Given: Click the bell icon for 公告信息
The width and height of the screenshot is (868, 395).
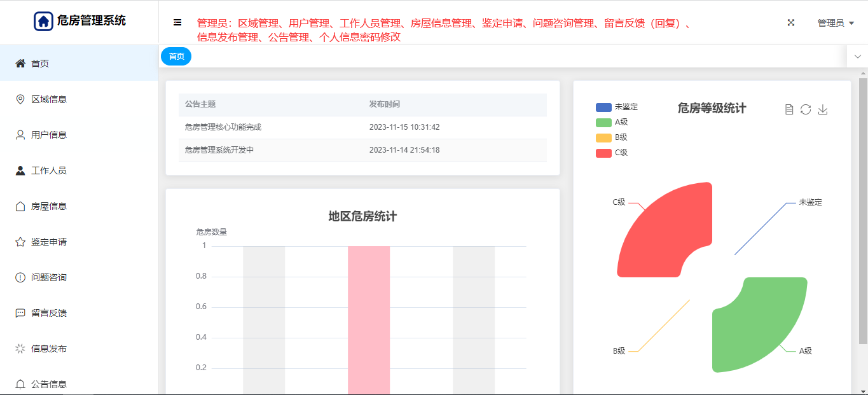Looking at the screenshot, I should point(20,384).
